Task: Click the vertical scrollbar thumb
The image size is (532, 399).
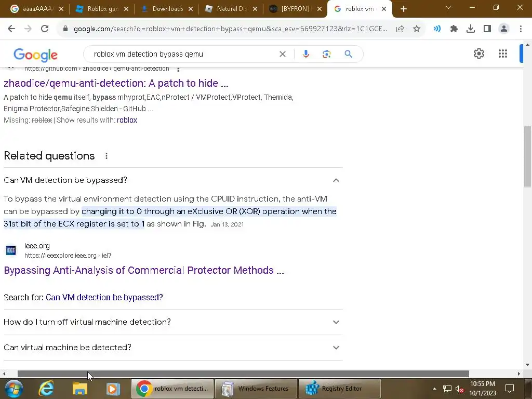Action: tap(527, 156)
